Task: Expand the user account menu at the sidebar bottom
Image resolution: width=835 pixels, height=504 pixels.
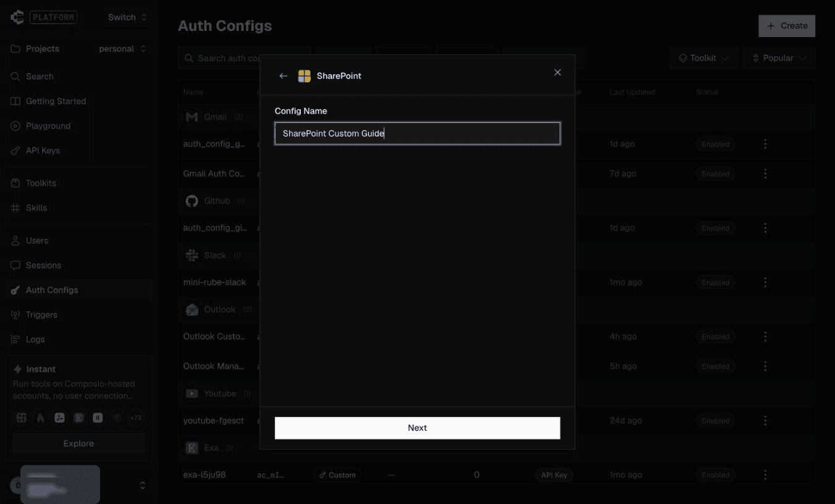Action: (143, 485)
